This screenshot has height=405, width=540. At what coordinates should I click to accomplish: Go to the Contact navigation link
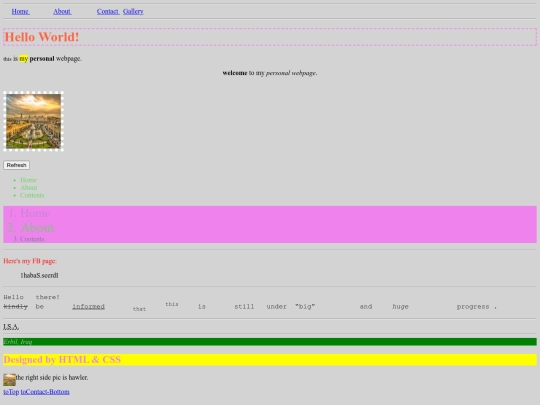coord(108,11)
